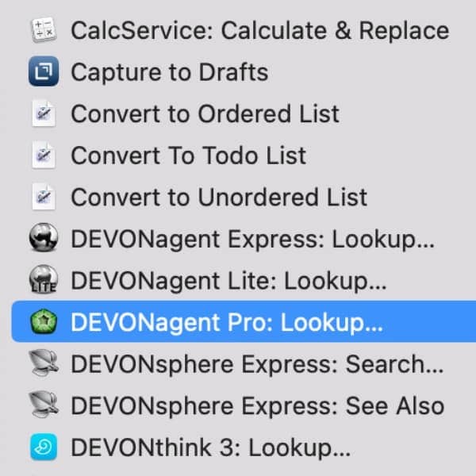Image resolution: width=476 pixels, height=476 pixels.
Task: Select the Capture to Drafts service
Action: click(x=169, y=73)
